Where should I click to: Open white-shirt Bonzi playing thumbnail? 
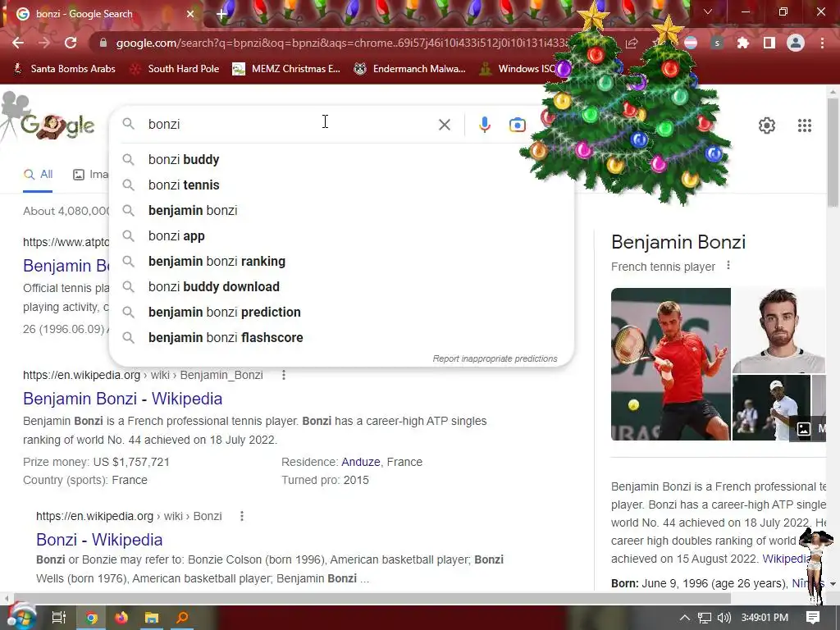click(771, 408)
